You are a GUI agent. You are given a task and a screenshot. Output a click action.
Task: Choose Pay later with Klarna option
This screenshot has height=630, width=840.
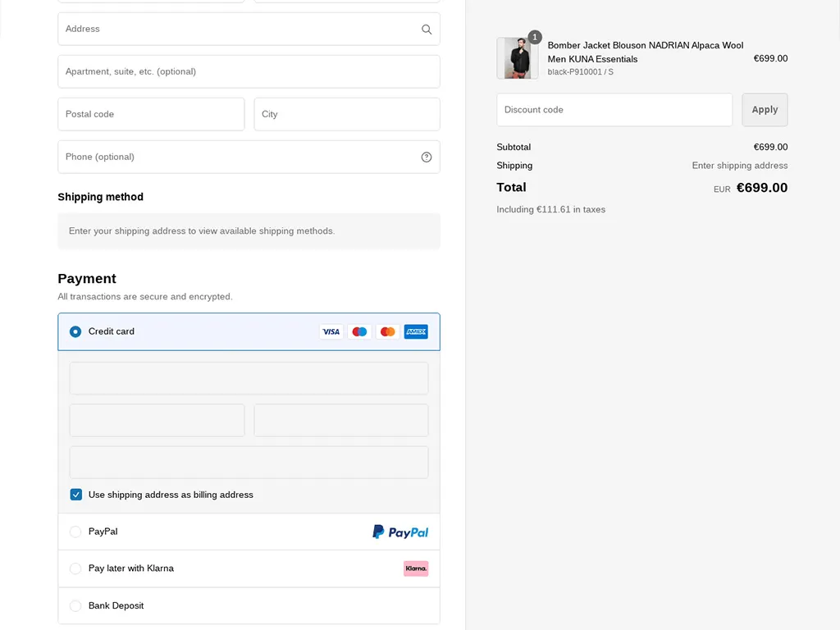coord(249,568)
